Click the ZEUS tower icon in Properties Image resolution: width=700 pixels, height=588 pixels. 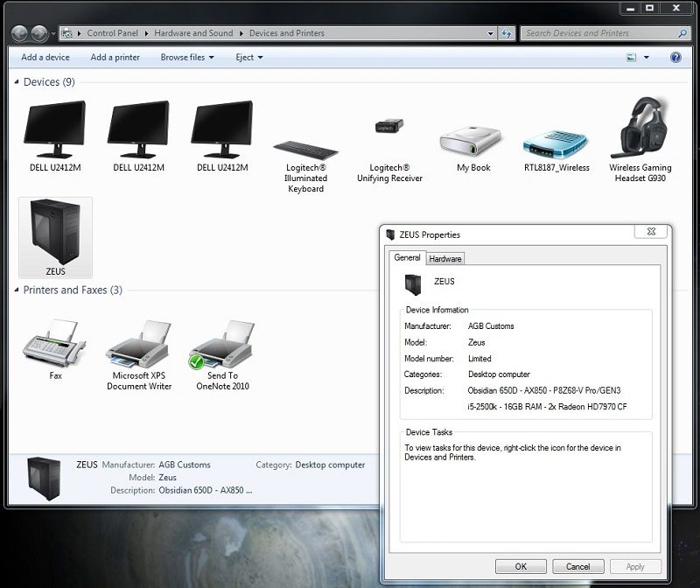point(413,285)
